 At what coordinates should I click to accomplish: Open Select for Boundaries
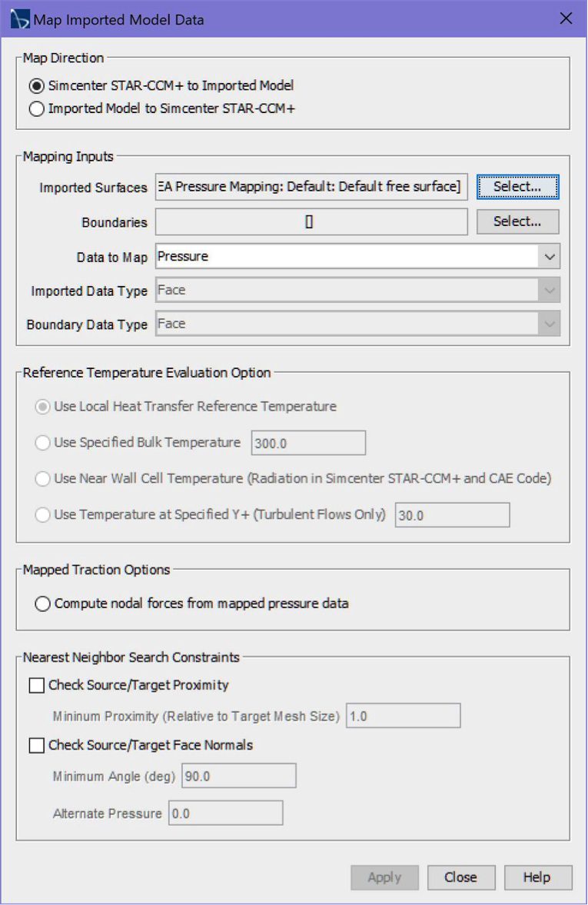tap(517, 221)
